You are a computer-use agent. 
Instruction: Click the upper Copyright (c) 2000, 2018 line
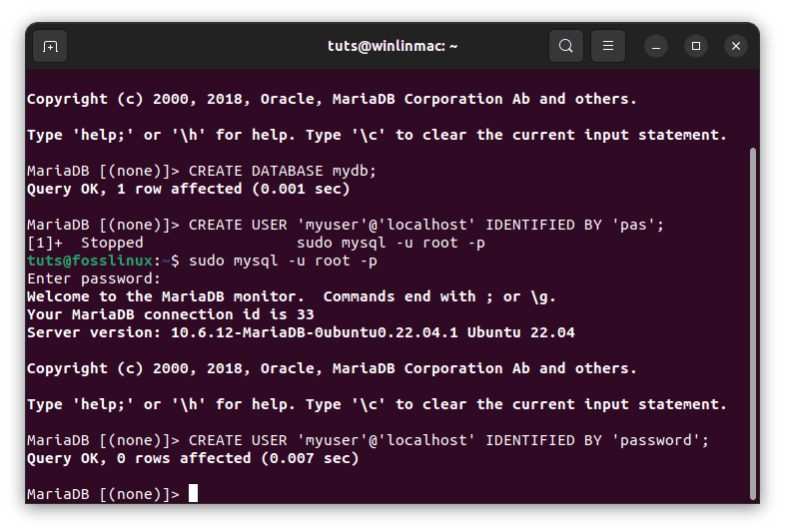(x=332, y=99)
